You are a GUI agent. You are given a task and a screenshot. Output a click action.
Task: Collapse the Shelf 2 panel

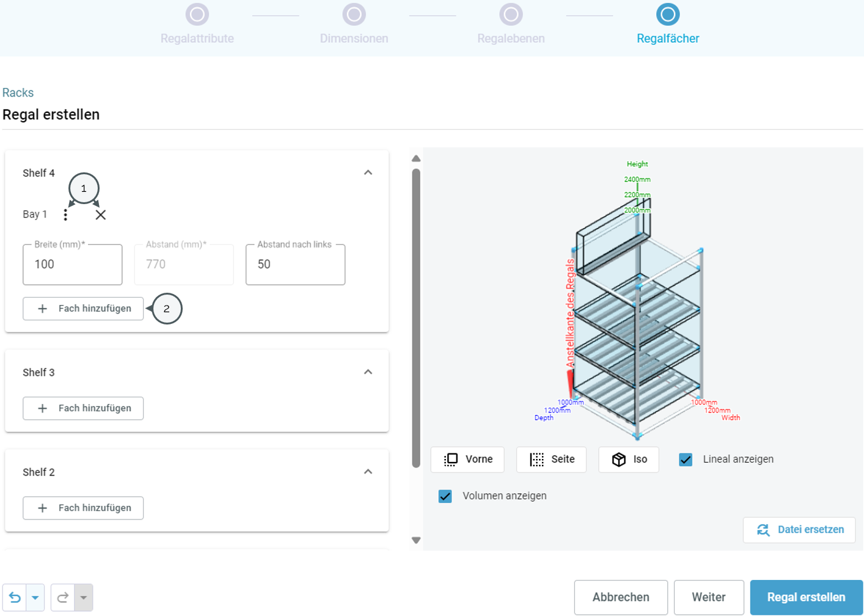[368, 472]
